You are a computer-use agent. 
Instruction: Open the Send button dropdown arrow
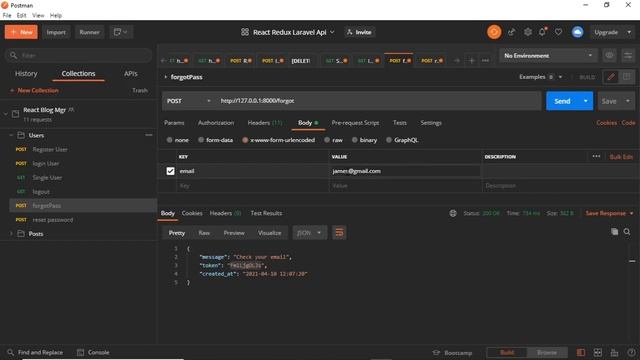tap(586, 101)
